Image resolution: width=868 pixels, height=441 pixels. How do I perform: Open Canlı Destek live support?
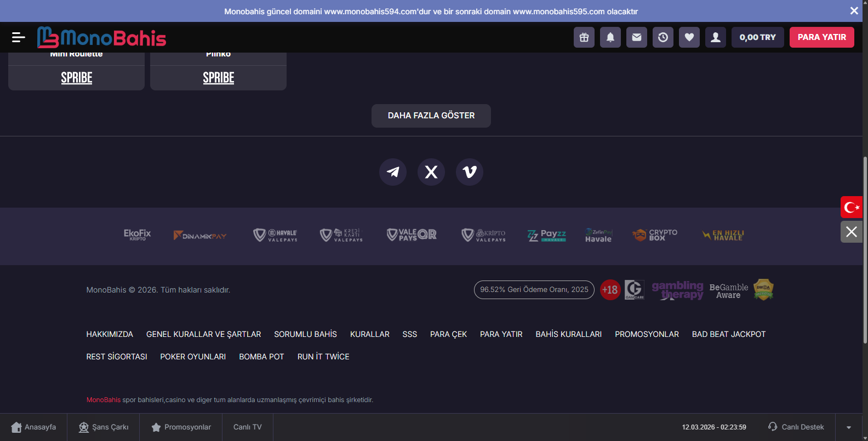[x=796, y=427]
